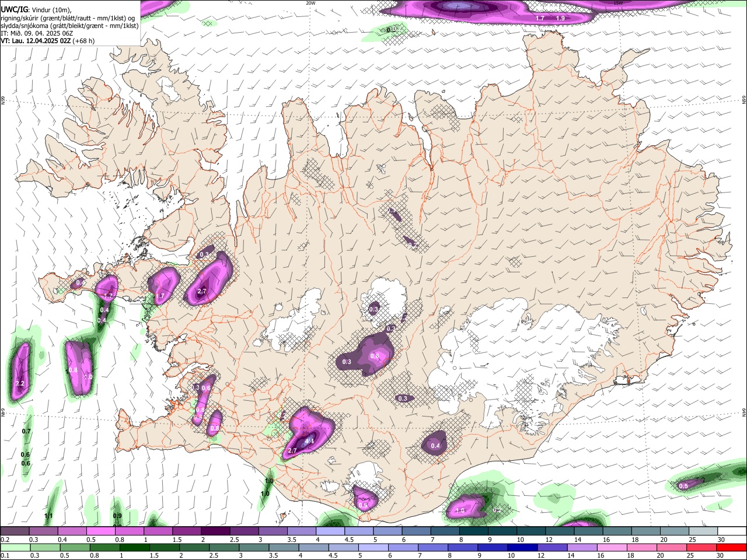Click the '1.1' value near the bottom left
The image size is (747, 560).
(x=48, y=516)
